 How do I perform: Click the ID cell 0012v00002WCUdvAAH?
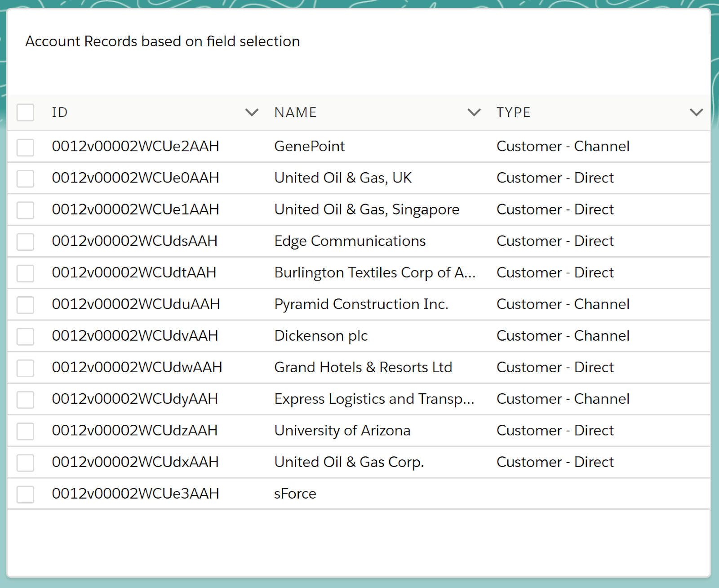(135, 336)
